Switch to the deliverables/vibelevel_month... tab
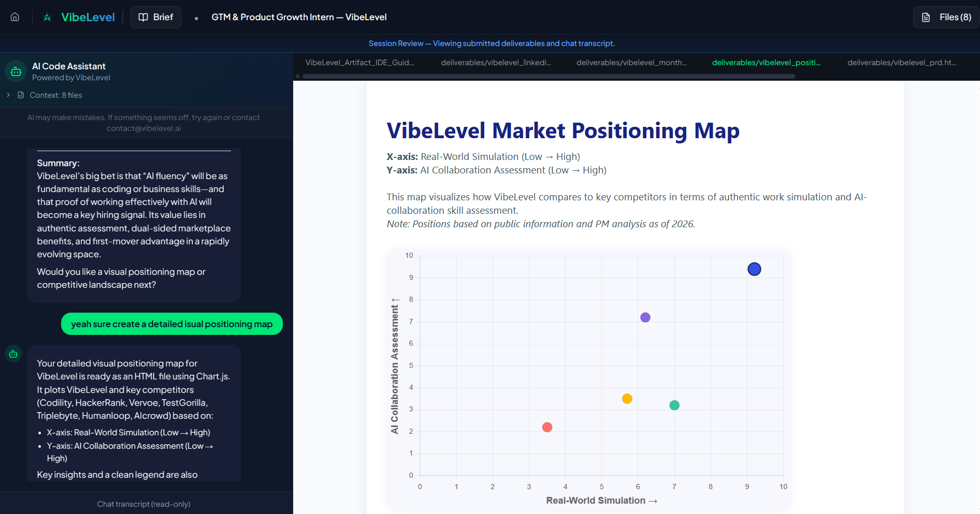The height and width of the screenshot is (514, 980). click(631, 63)
